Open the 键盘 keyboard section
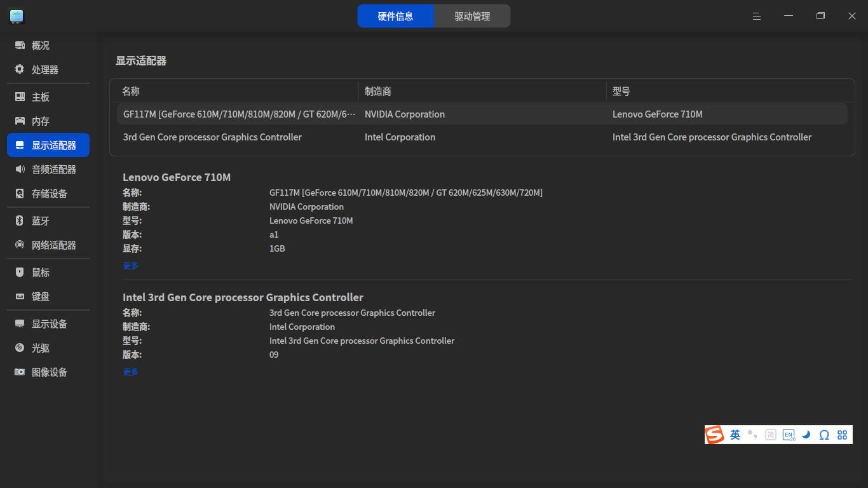Viewport: 868px width, 488px height. point(39,296)
